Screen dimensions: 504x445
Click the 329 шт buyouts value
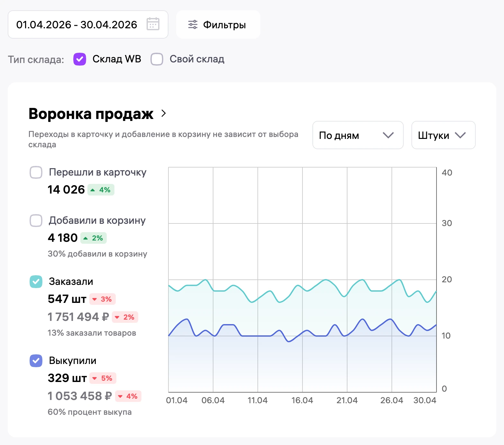[67, 378]
